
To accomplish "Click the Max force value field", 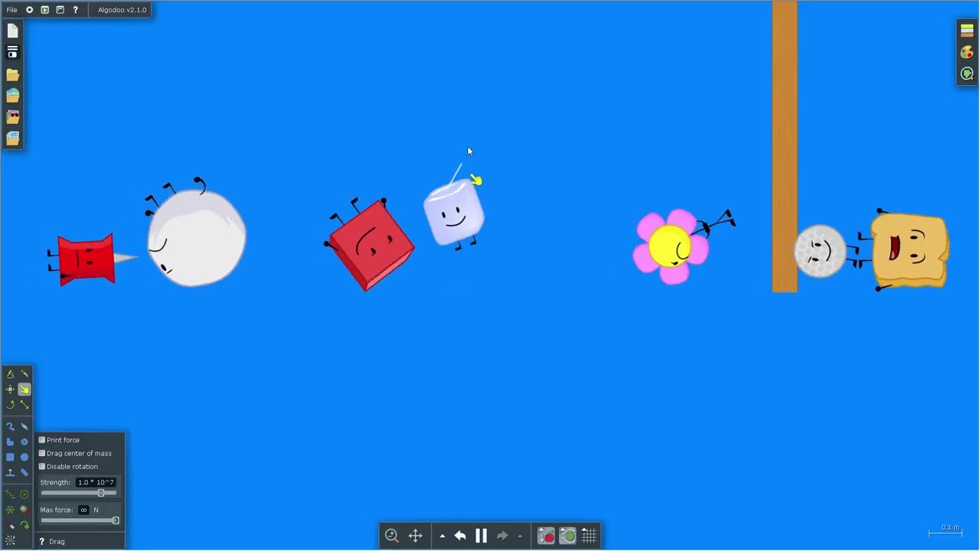I will pos(83,510).
